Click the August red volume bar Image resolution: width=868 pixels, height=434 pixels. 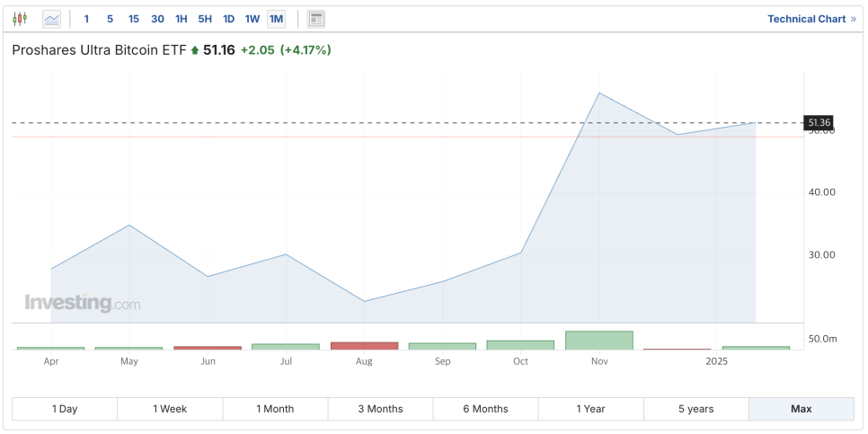click(x=364, y=345)
